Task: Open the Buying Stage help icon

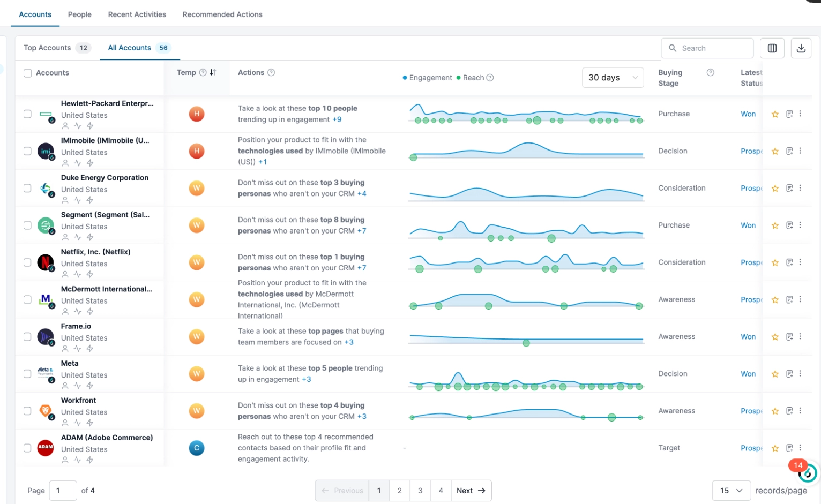Action: [711, 72]
